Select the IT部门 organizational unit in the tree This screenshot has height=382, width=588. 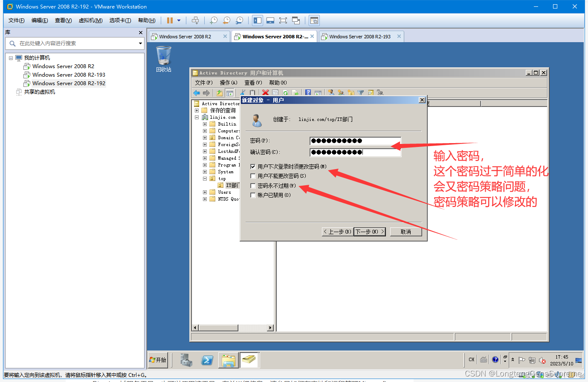tap(232, 186)
